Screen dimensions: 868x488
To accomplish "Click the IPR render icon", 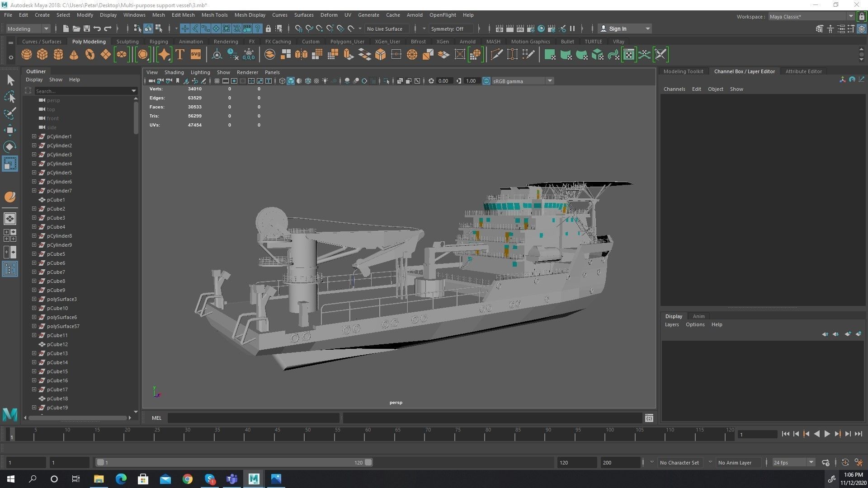I will point(520,28).
